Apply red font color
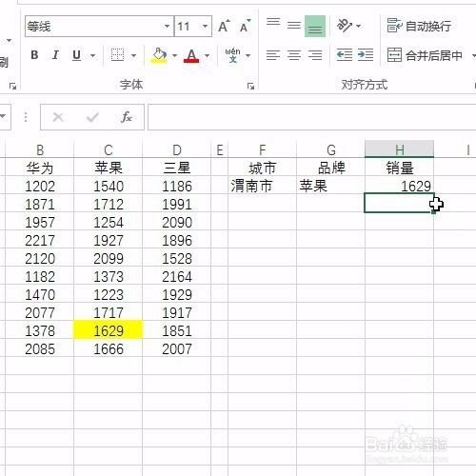Image resolution: width=476 pixels, height=476 pixels. [x=191, y=55]
